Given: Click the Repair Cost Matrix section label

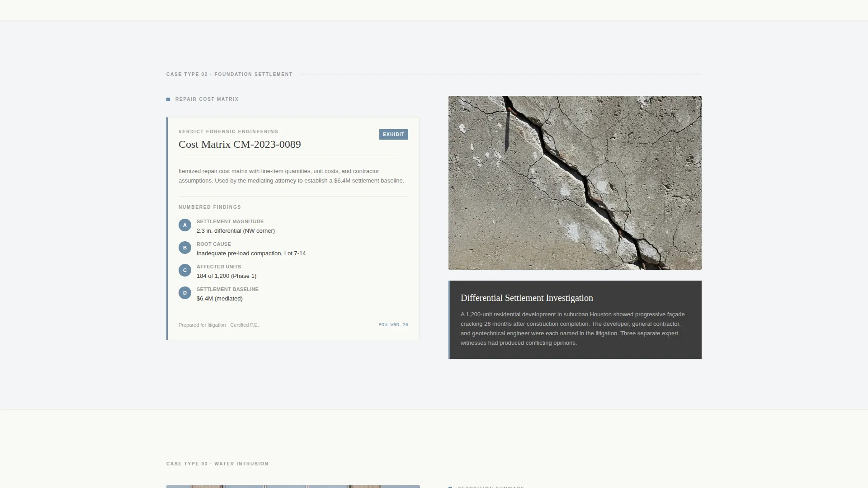Looking at the screenshot, I should (207, 99).
